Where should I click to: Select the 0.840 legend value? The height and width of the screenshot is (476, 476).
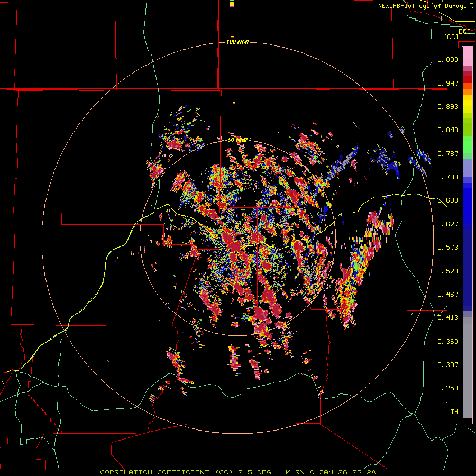coord(448,130)
